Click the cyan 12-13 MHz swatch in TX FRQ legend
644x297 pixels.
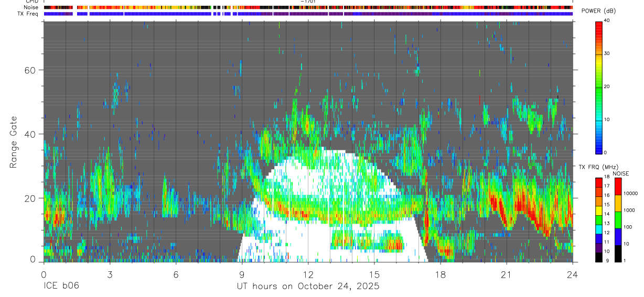pos(599,229)
